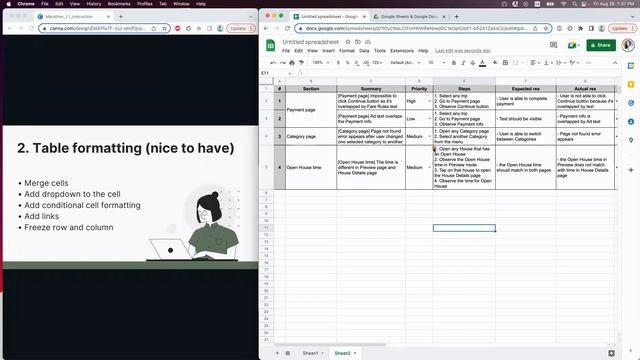Open the three-dot More toolbar options
Screen dimensions: 640x360
point(588,63)
